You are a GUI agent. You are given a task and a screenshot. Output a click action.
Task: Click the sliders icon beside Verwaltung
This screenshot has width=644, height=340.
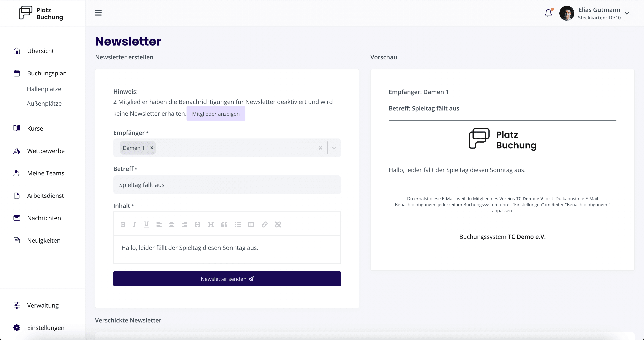tap(17, 305)
